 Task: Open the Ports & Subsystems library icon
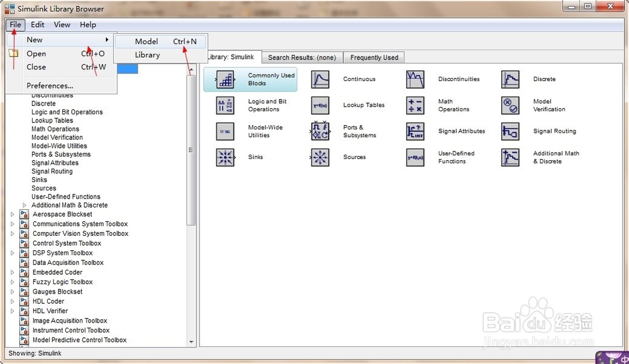(320, 131)
